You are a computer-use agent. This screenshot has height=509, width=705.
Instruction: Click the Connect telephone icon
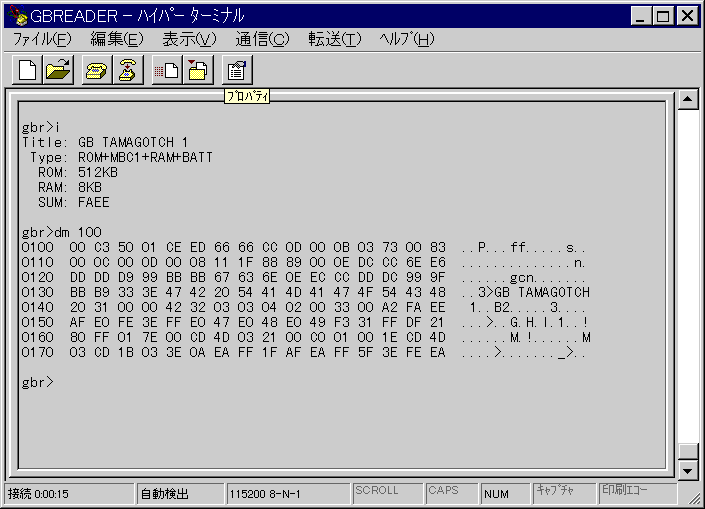tap(97, 70)
